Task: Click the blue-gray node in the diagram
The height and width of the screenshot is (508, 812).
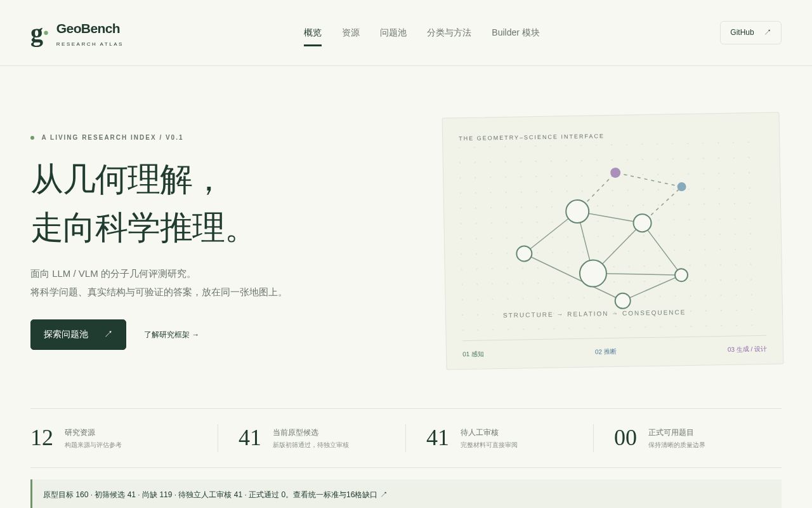Action: click(x=681, y=187)
